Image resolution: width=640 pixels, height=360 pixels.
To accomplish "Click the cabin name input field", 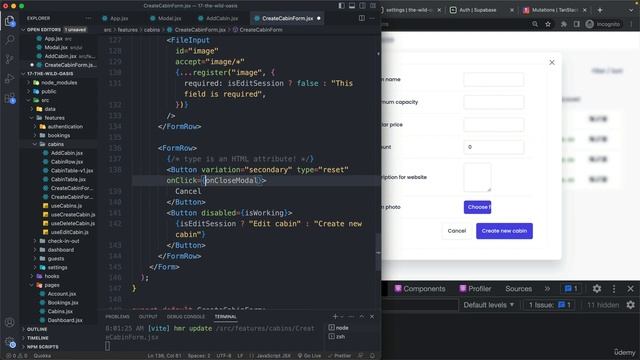I will click(493, 79).
